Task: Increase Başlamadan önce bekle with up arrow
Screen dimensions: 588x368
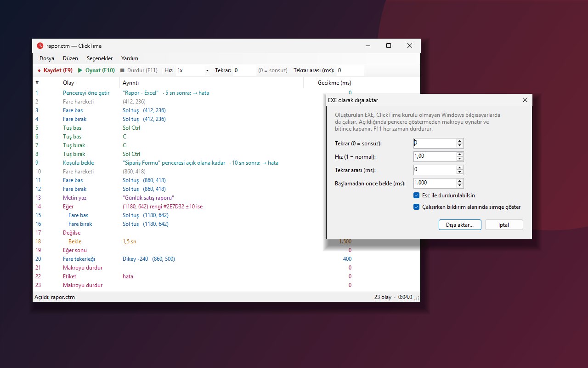Action: click(x=460, y=181)
